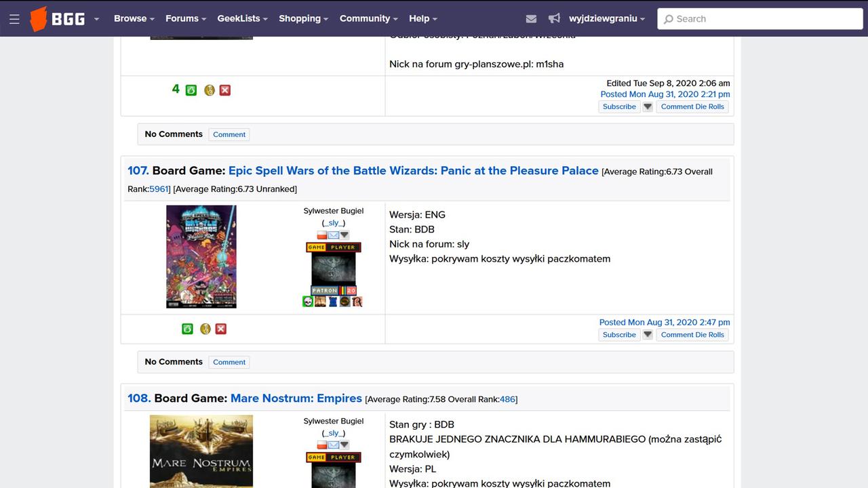Send GeekMail to _sly_ in entry 107
Image resolution: width=868 pixels, height=488 pixels.
[333, 235]
